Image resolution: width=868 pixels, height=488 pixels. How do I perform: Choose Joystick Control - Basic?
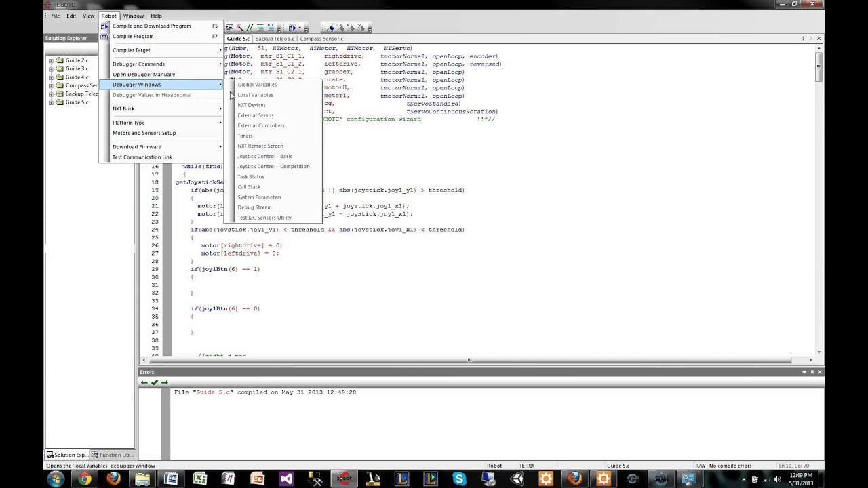pos(273,156)
